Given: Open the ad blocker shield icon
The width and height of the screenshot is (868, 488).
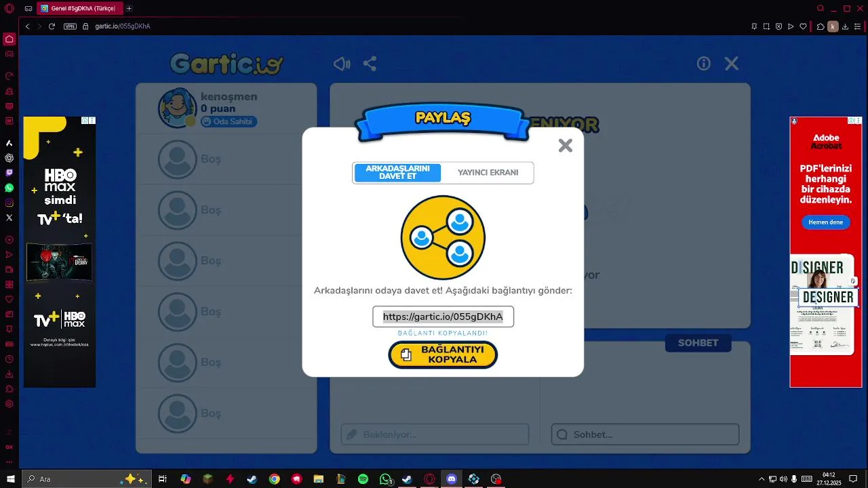Looking at the screenshot, I should (x=778, y=26).
